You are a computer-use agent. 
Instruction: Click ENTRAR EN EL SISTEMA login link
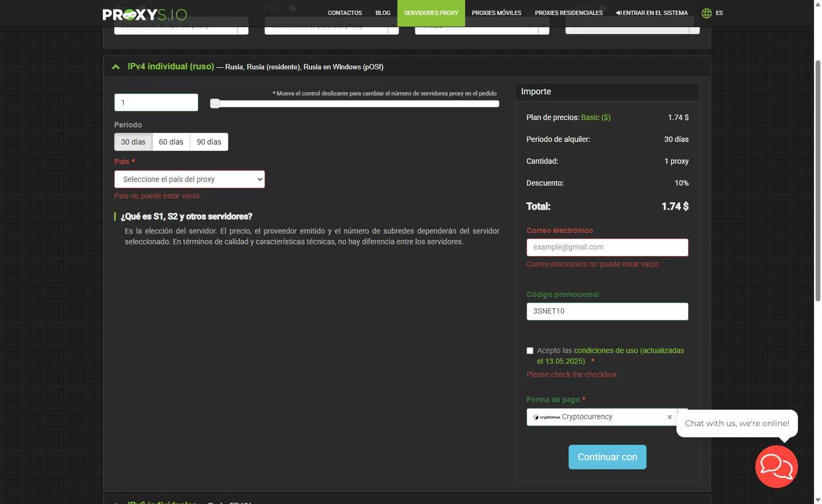coord(652,13)
